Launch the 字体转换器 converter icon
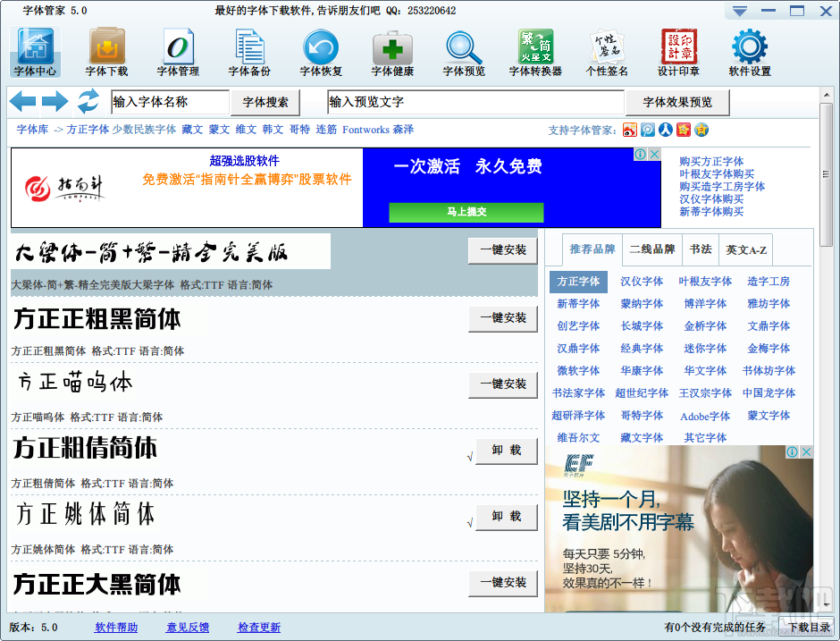 point(534,45)
